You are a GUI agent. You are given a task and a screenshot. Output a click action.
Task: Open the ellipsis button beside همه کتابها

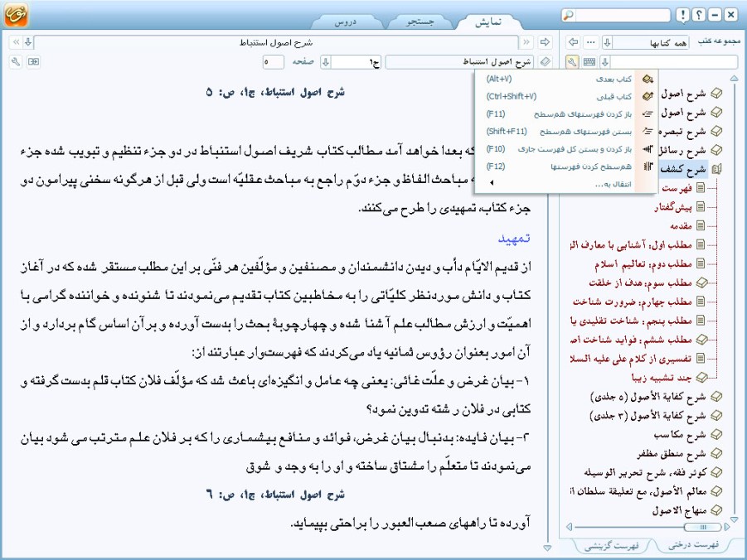[591, 42]
